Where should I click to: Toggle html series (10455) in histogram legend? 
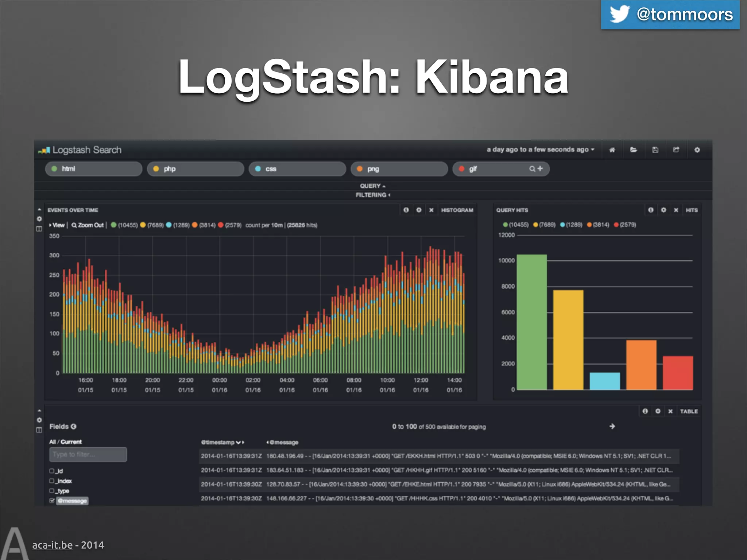pos(124,225)
